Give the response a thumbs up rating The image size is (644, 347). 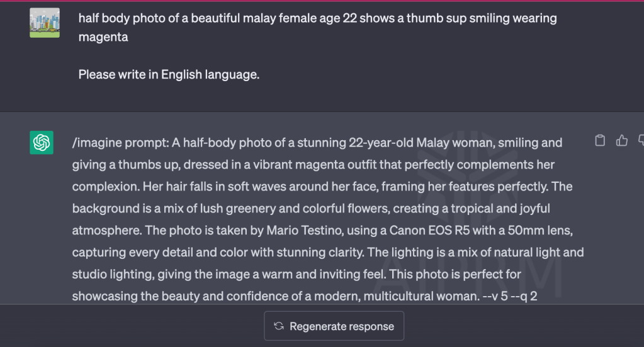(622, 141)
